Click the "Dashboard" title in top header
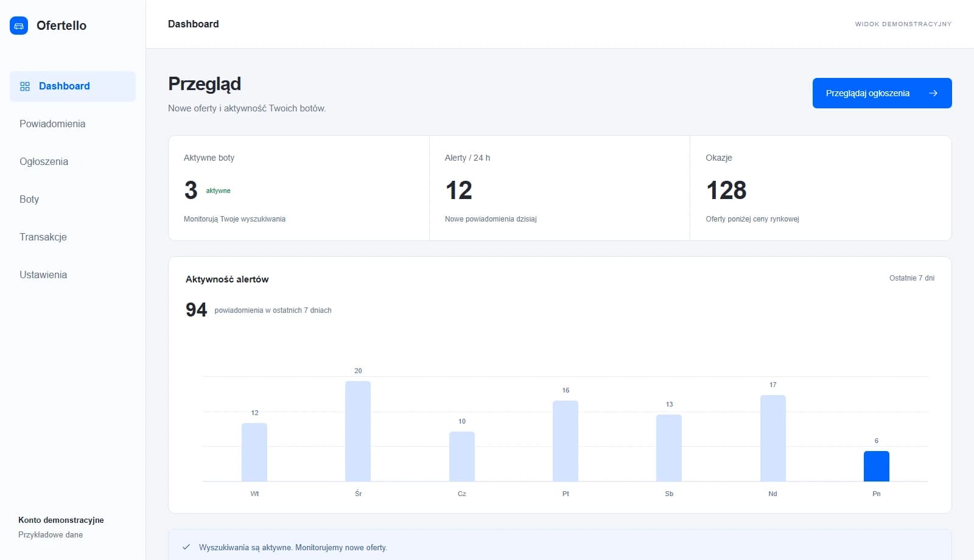974x560 pixels. tap(194, 24)
